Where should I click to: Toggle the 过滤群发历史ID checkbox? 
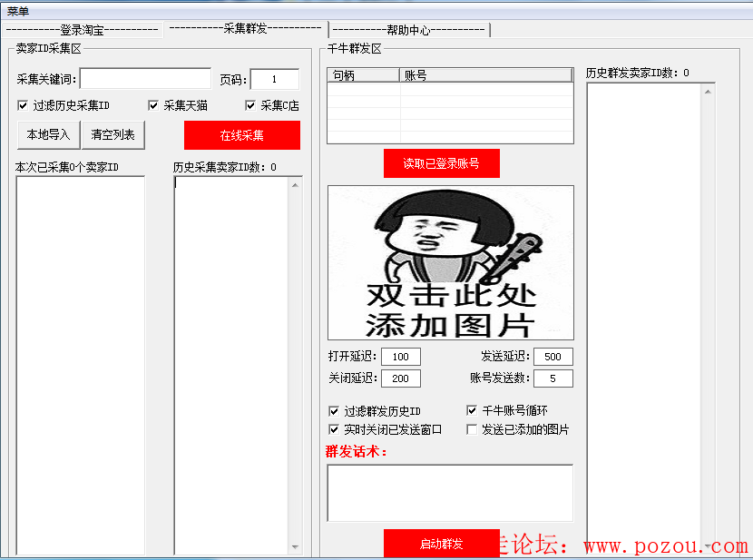coord(334,411)
